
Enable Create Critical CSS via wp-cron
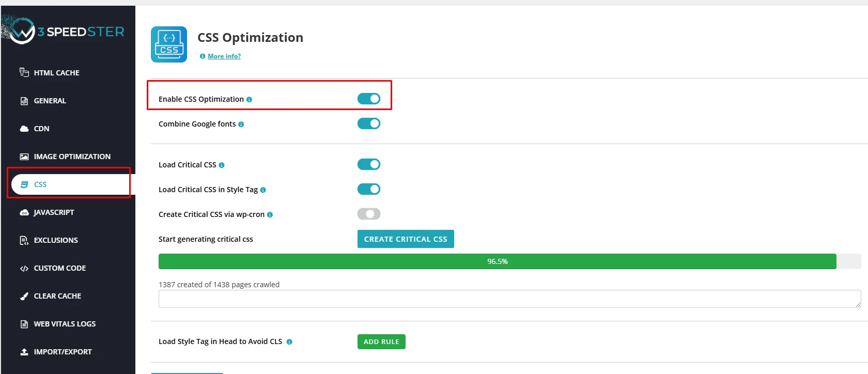(369, 214)
